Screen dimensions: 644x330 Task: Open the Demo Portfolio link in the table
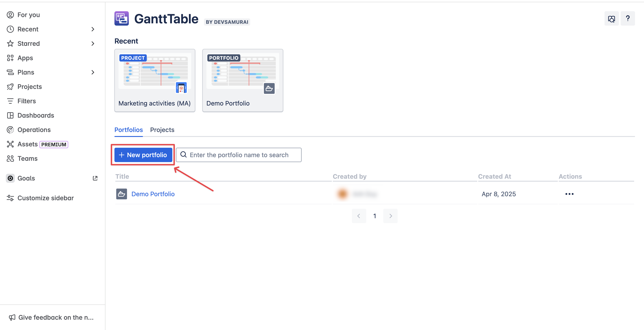tap(153, 194)
